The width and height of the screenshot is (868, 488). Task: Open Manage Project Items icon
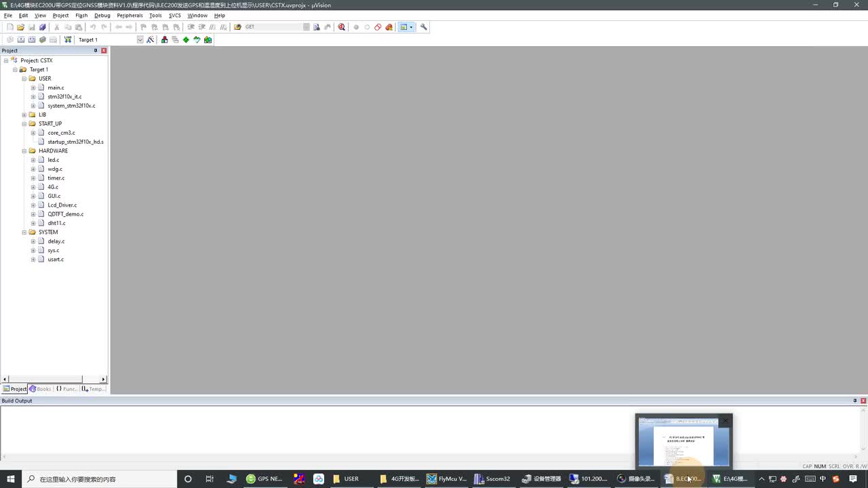(164, 39)
